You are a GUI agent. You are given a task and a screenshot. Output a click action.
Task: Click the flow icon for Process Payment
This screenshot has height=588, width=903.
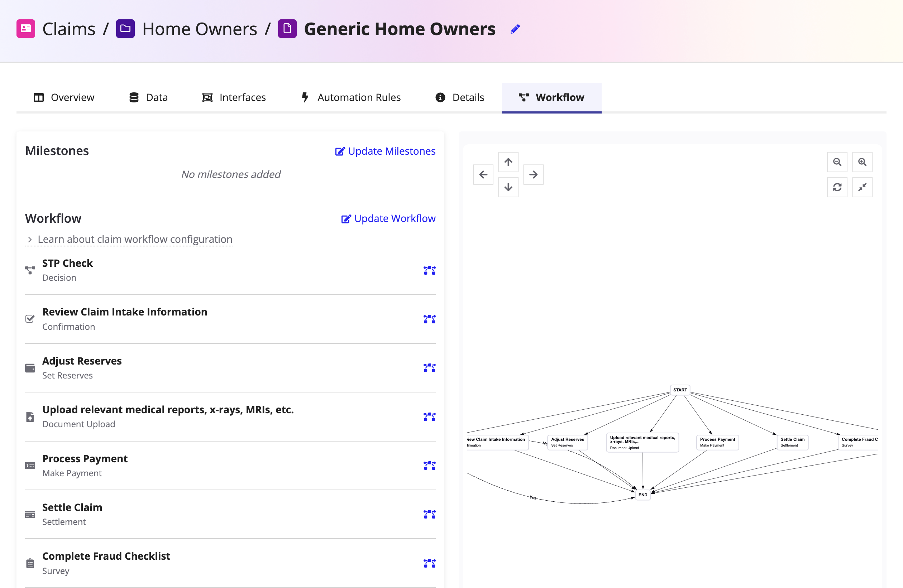pos(430,466)
